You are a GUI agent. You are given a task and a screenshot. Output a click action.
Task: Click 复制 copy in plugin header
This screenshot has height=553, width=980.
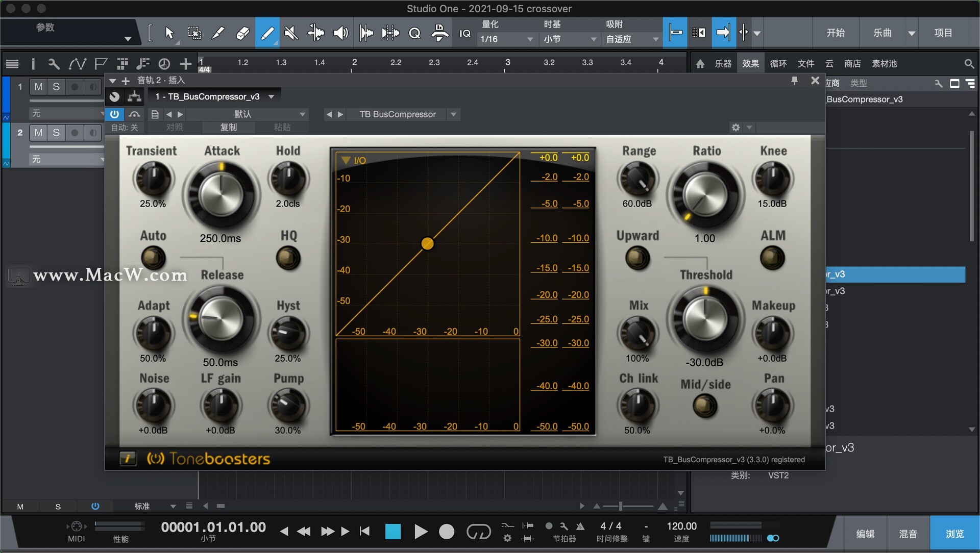[228, 128]
